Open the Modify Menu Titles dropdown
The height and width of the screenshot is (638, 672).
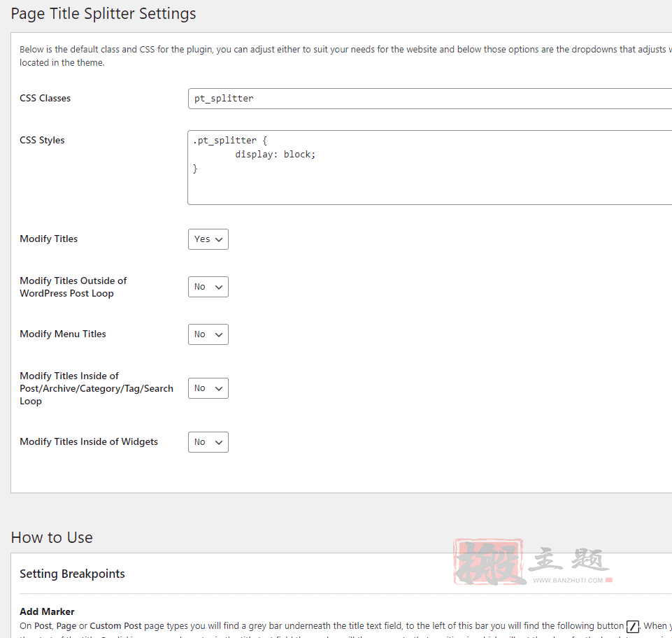[x=208, y=334]
